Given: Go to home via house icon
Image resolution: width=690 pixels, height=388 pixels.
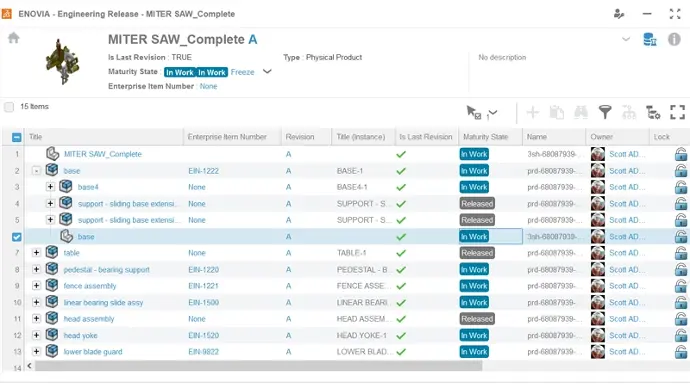Looking at the screenshot, I should point(14,38).
